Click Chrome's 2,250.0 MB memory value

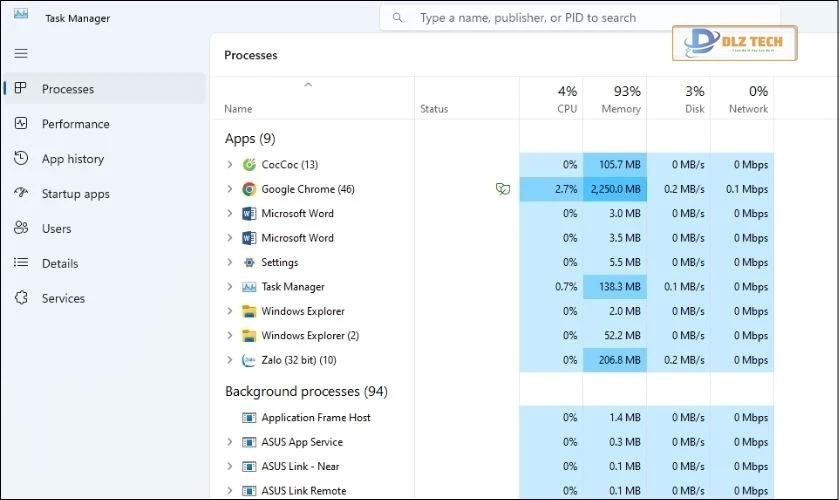[615, 189]
